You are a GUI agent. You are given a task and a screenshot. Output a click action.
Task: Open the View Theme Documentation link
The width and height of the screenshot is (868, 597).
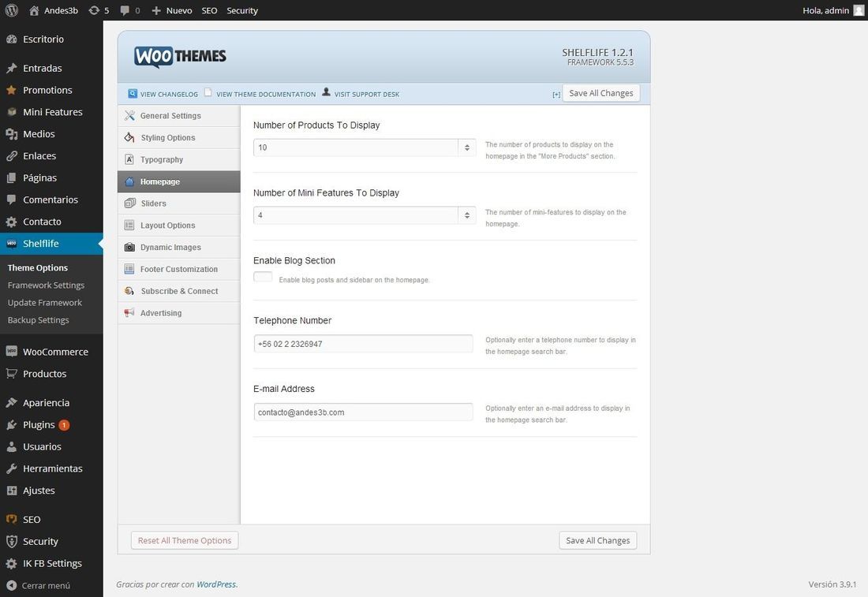266,95
